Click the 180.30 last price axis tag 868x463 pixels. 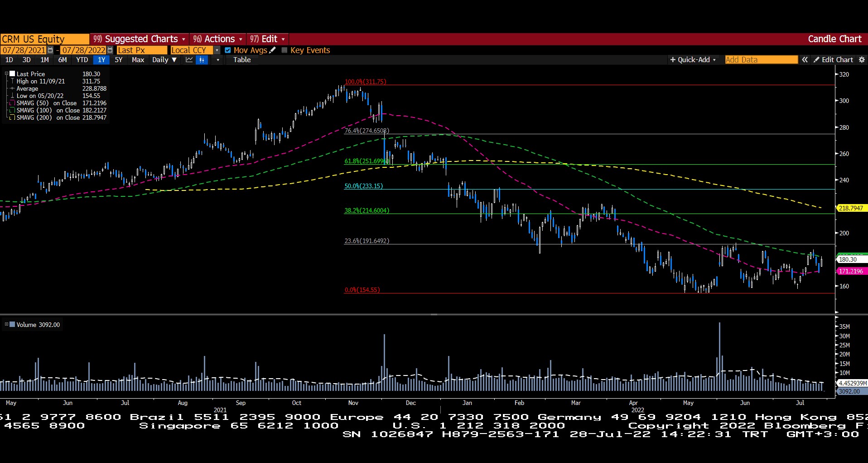click(x=852, y=259)
